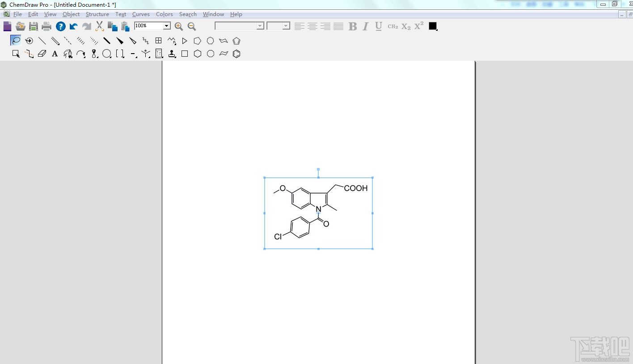Viewport: 633px width, 364px height.
Task: Open the File menu
Action: coord(17,14)
